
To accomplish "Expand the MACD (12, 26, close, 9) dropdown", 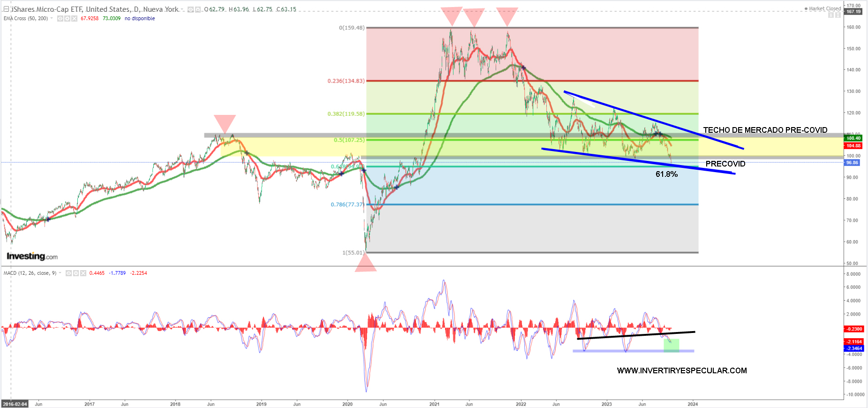I will (x=60, y=273).
